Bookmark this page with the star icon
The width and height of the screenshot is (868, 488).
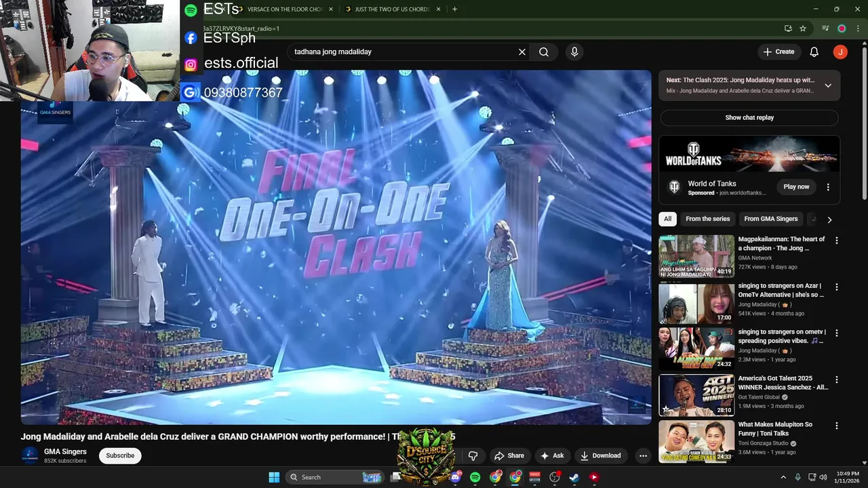(x=803, y=28)
